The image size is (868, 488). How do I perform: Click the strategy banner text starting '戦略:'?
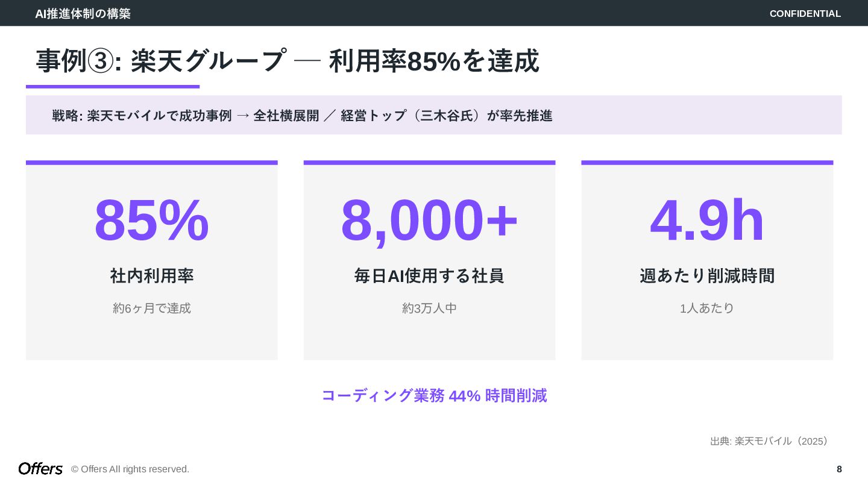tap(302, 115)
